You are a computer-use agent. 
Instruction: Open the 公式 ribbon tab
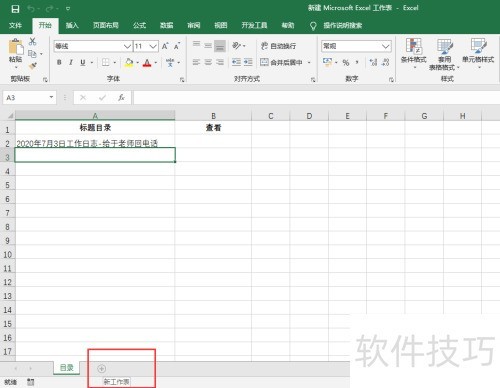coord(139,25)
